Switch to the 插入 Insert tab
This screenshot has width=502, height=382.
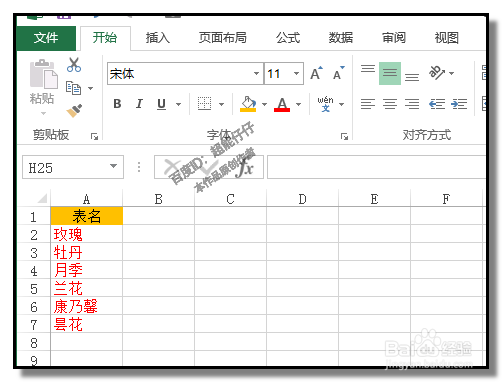(158, 38)
